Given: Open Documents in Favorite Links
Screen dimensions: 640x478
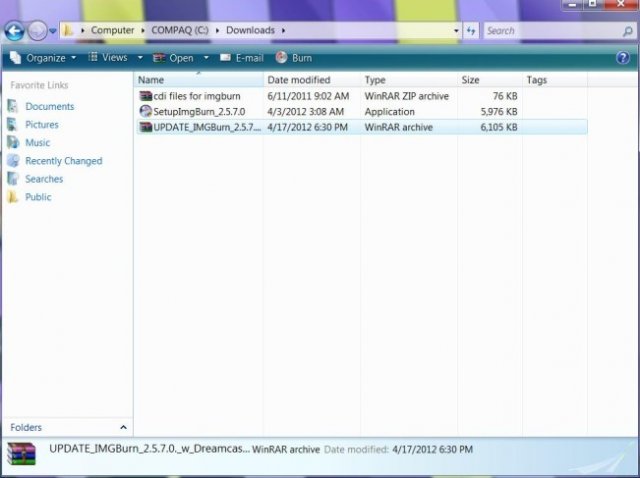Looking at the screenshot, I should pyautogui.click(x=50, y=107).
